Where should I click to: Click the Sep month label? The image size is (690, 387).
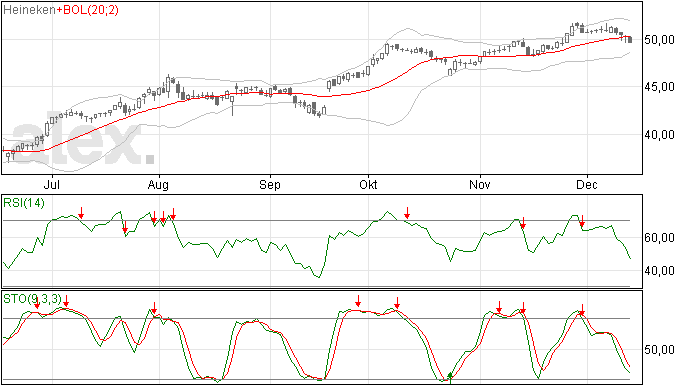(x=270, y=184)
